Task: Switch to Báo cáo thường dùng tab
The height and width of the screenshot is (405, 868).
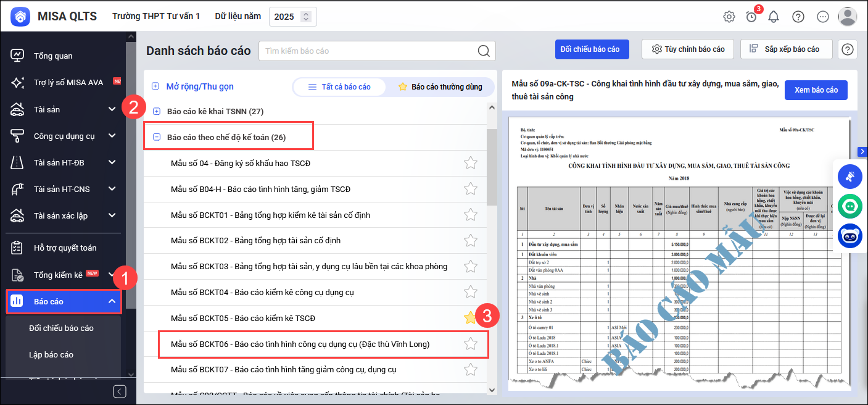Action: (440, 87)
